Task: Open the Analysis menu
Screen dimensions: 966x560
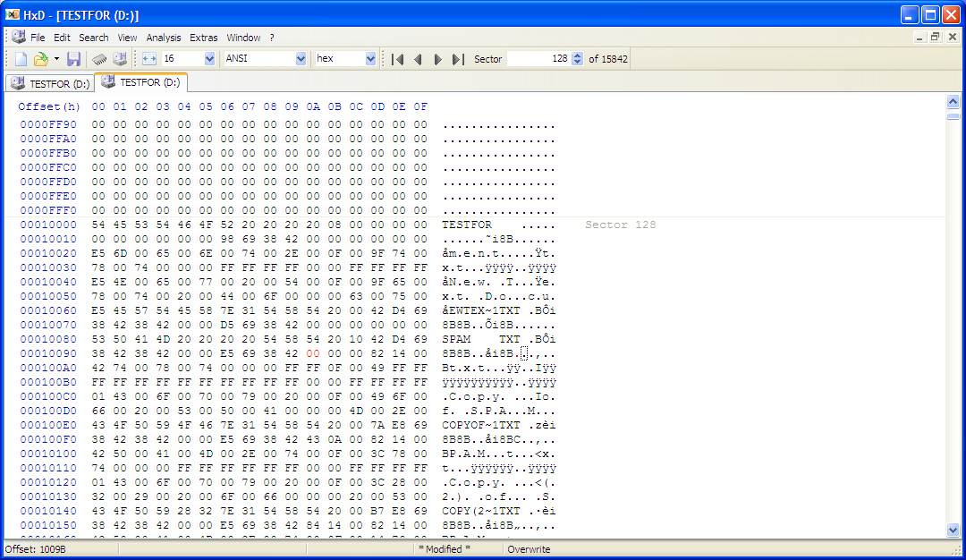Action: pos(164,38)
